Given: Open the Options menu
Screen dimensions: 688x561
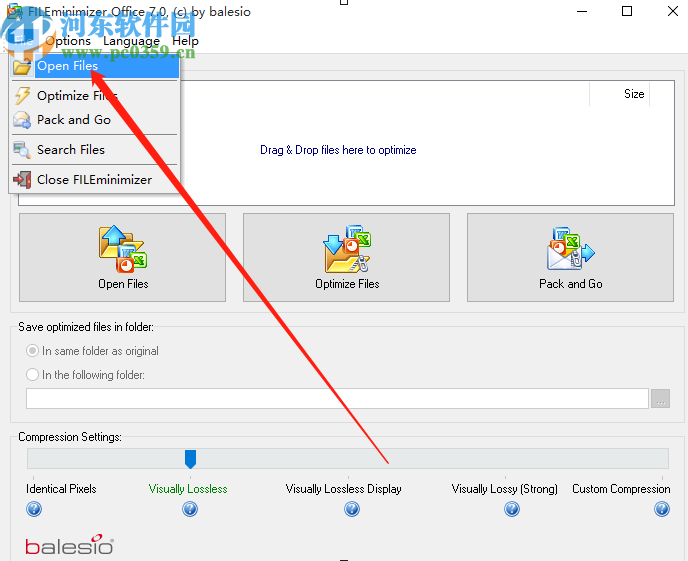Looking at the screenshot, I should point(68,41).
